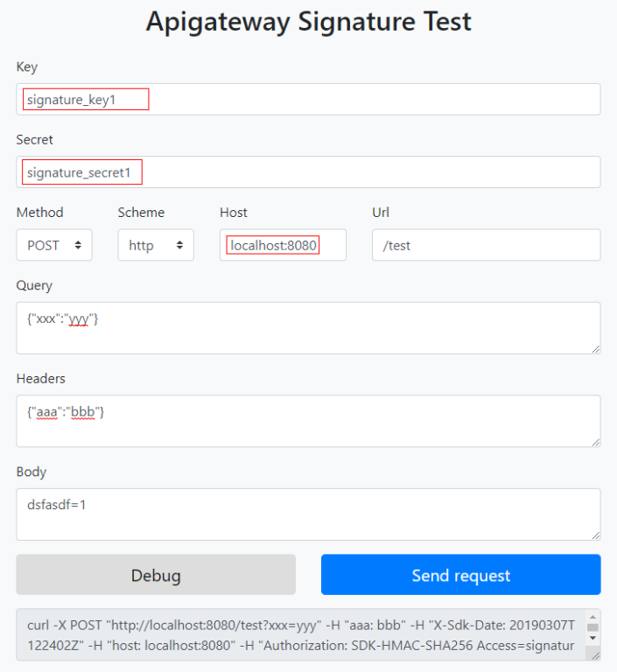This screenshot has height=672, width=617.
Task: Click inside the Headers textarea
Action: tap(308, 421)
